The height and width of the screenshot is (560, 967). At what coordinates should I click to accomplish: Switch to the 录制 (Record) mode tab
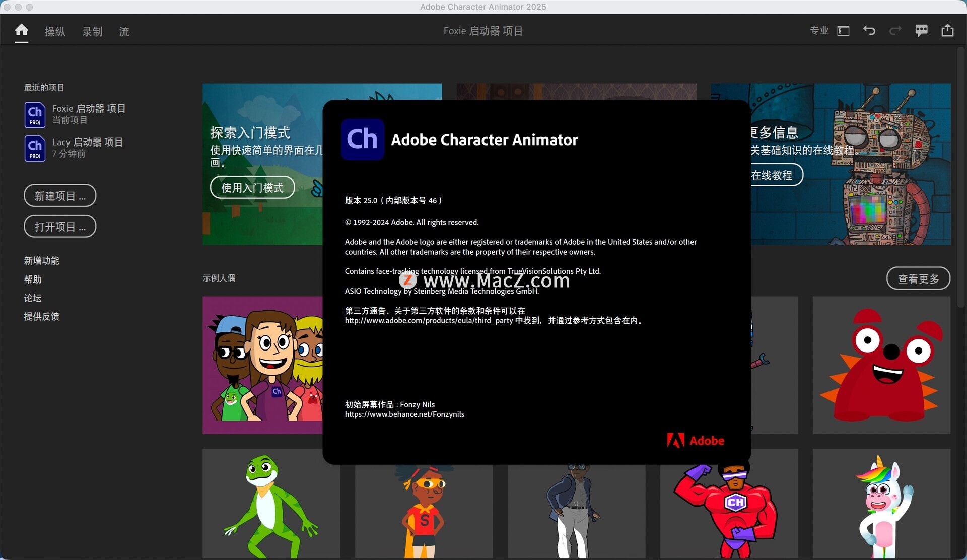coord(92,31)
